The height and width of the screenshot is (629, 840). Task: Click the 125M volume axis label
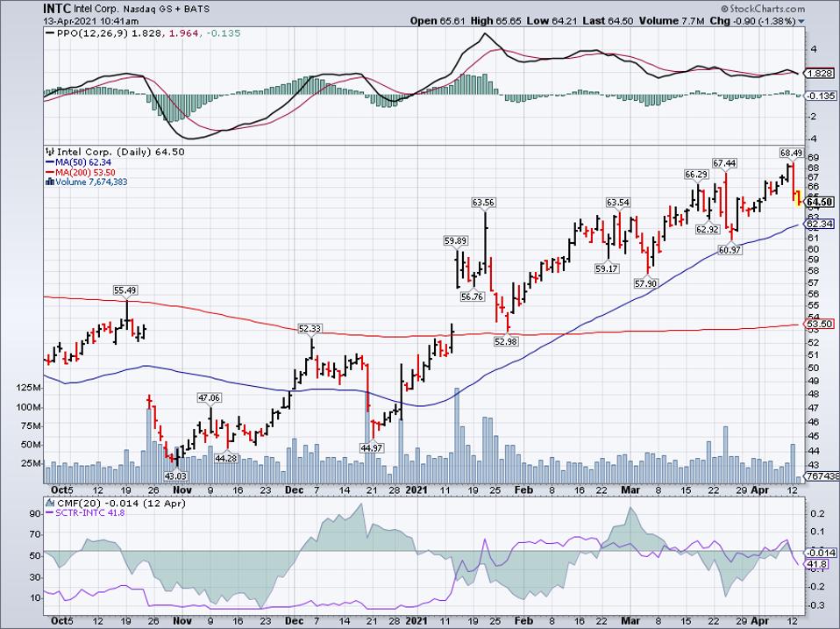[x=30, y=388]
